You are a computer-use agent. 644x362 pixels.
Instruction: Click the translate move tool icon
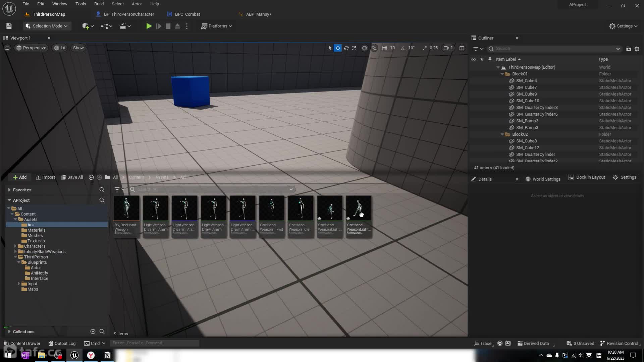point(338,48)
